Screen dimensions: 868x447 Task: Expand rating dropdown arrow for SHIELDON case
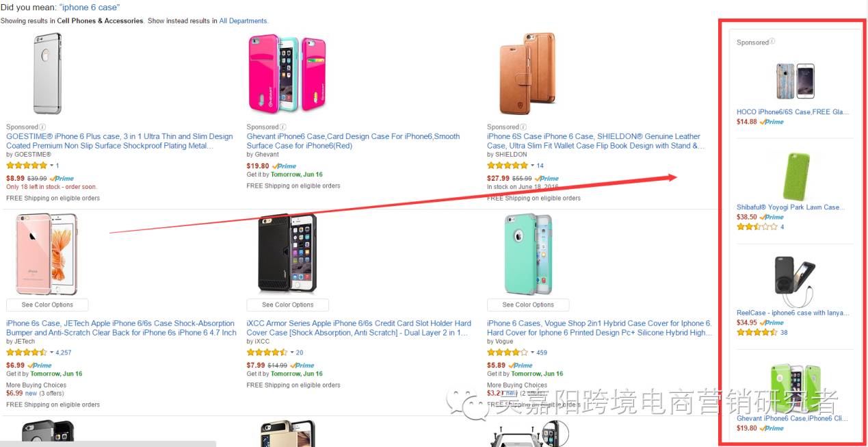[532, 166]
